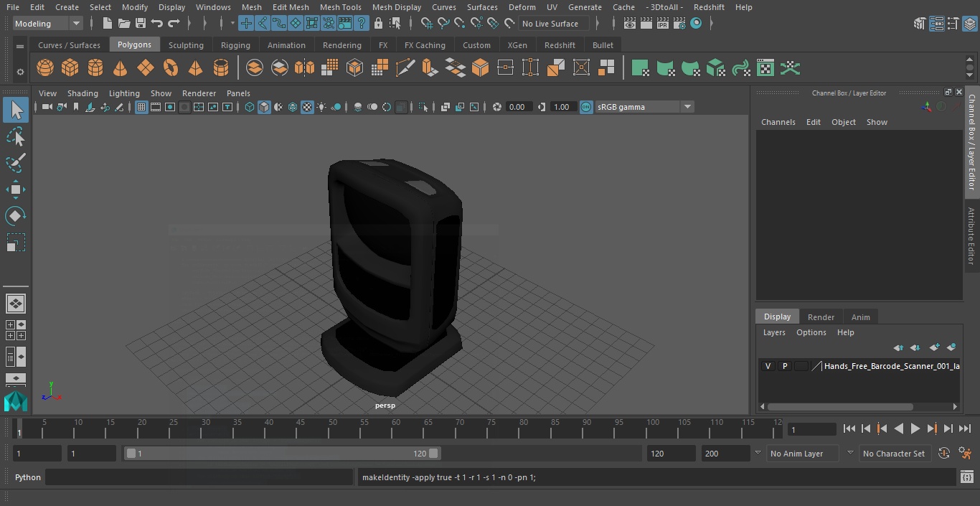This screenshot has width=980, height=506.
Task: Toggle lock selection padlock icon
Action: (378, 24)
